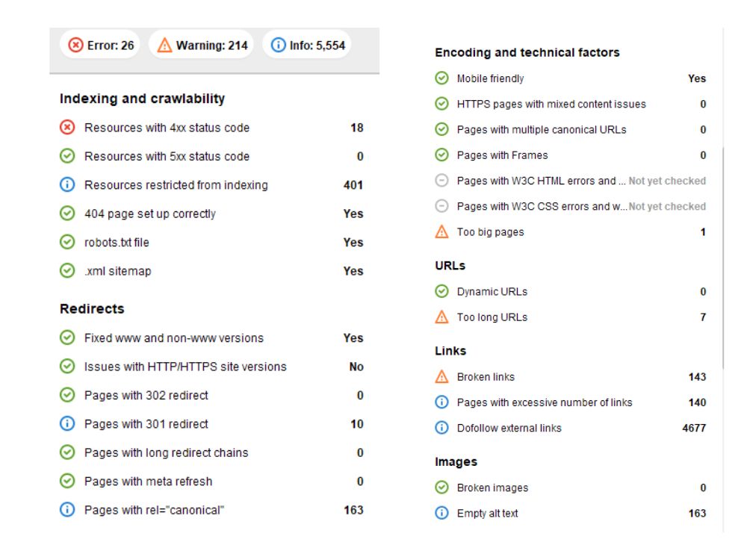Click the green check icon beside Mobile friendly

(441, 78)
